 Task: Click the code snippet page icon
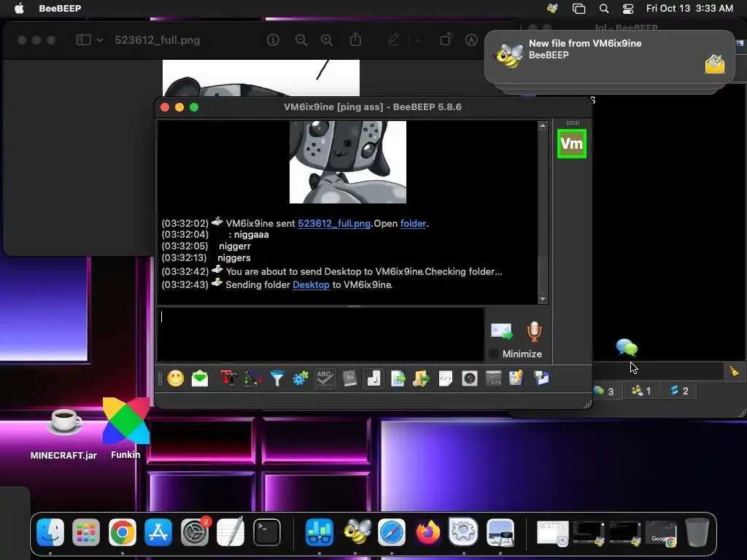(x=446, y=378)
